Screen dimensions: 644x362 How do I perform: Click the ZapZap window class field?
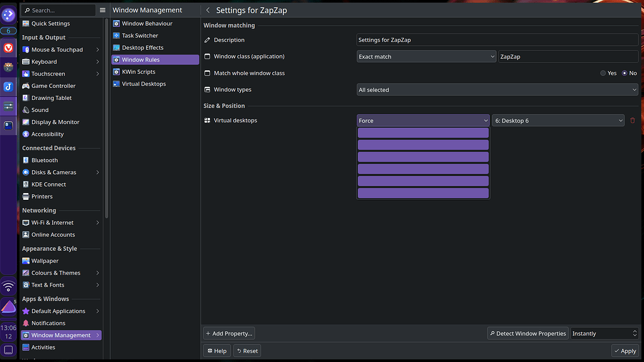[x=569, y=57]
